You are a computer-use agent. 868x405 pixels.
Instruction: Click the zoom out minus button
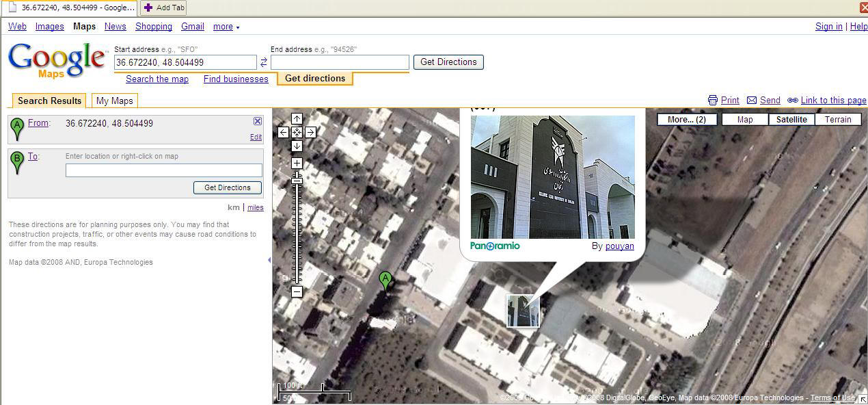point(297,292)
